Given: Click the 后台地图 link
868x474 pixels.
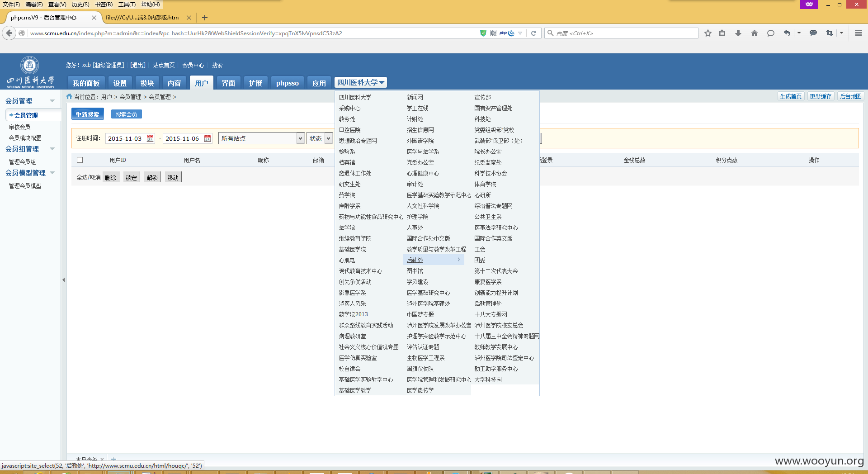Looking at the screenshot, I should [x=850, y=96].
